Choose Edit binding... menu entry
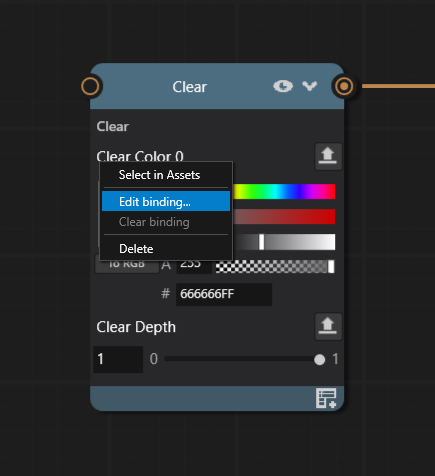 166,202
